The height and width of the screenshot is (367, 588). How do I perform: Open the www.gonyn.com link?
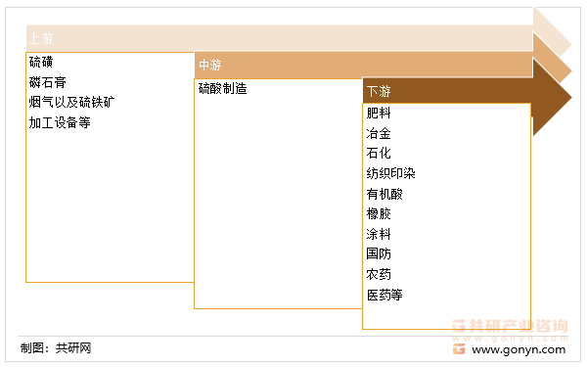click(x=519, y=349)
